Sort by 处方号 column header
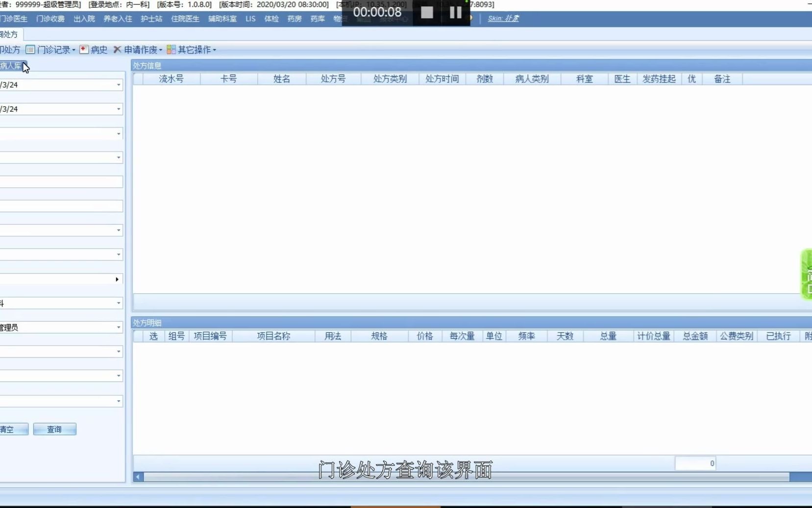Viewport: 812px width, 508px height. pyautogui.click(x=333, y=79)
